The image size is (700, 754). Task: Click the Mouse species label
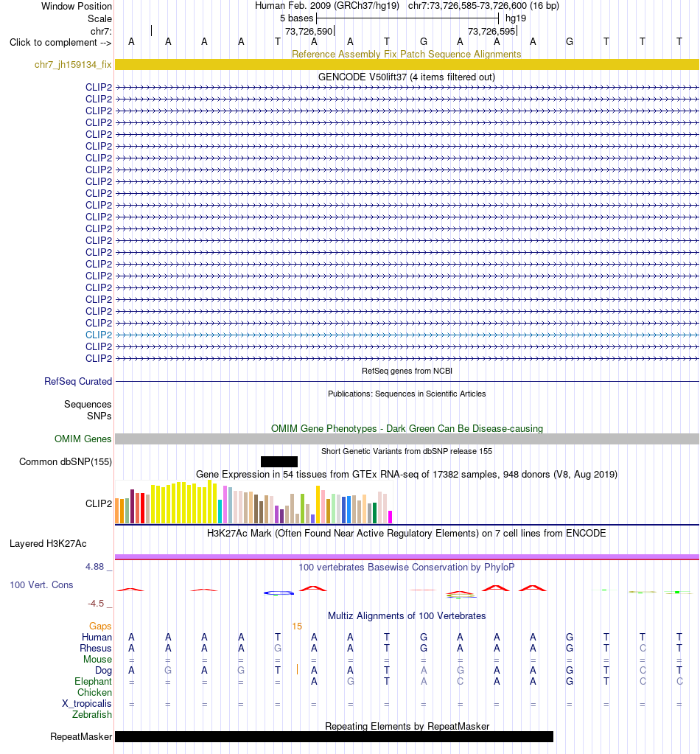point(97,659)
